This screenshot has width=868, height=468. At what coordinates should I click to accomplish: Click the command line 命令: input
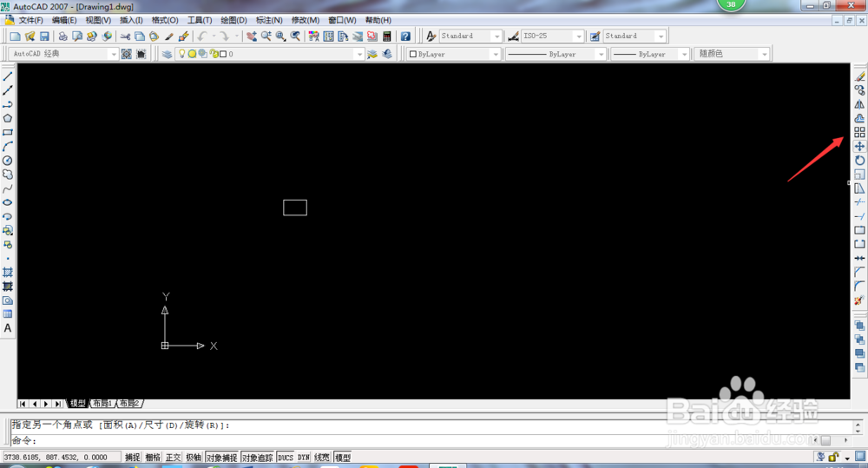[431, 441]
